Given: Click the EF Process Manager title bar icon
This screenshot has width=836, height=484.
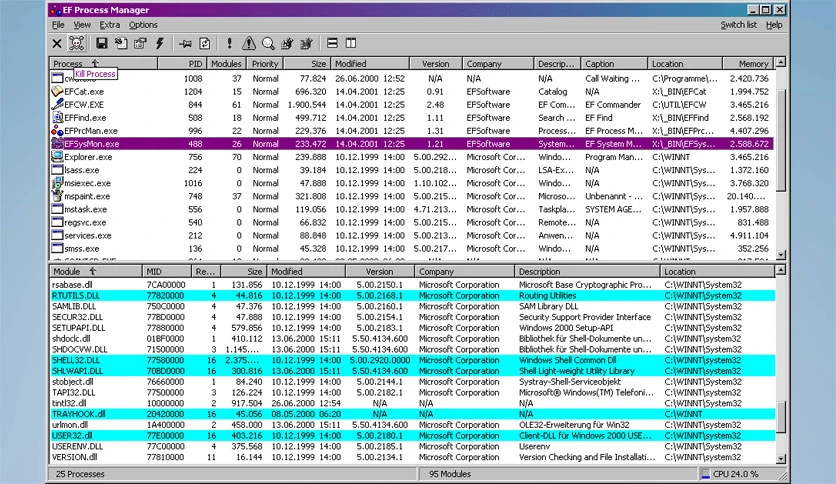Looking at the screenshot, I should point(55,10).
